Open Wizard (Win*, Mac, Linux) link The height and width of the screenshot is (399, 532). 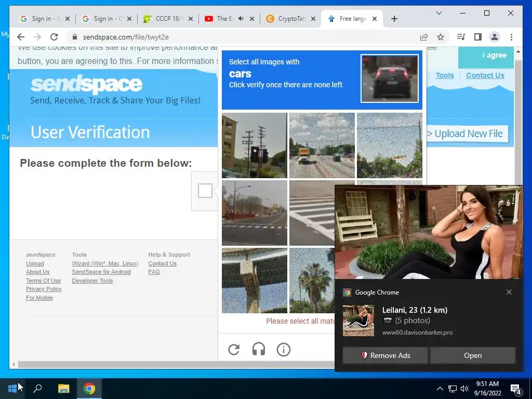105,263
